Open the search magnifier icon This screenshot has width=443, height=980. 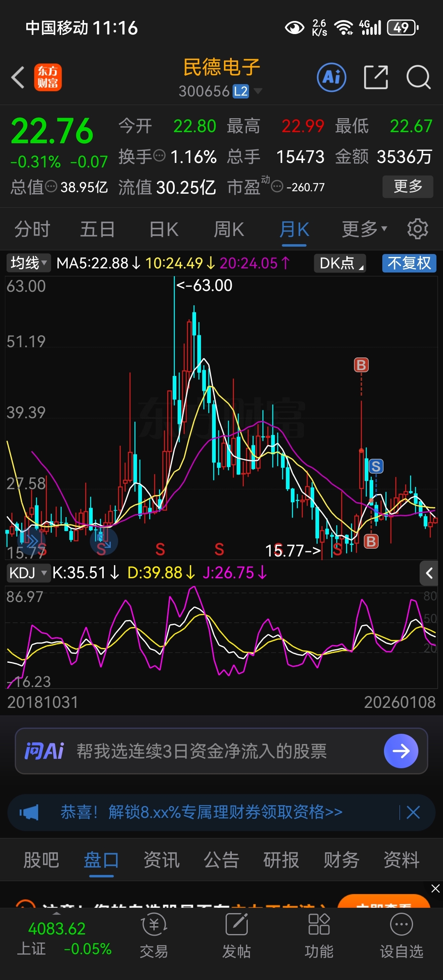click(418, 77)
